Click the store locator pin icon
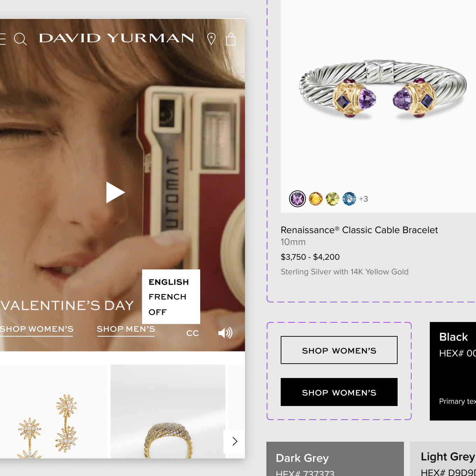 tap(211, 39)
